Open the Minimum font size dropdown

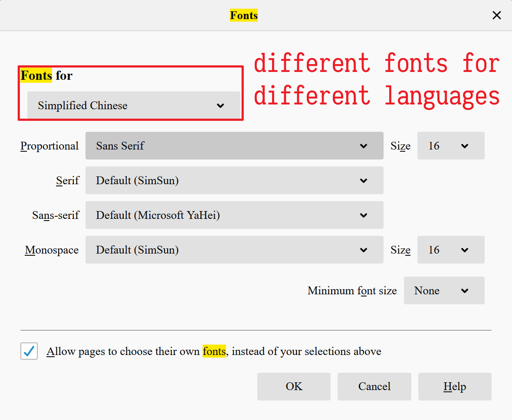coord(444,290)
